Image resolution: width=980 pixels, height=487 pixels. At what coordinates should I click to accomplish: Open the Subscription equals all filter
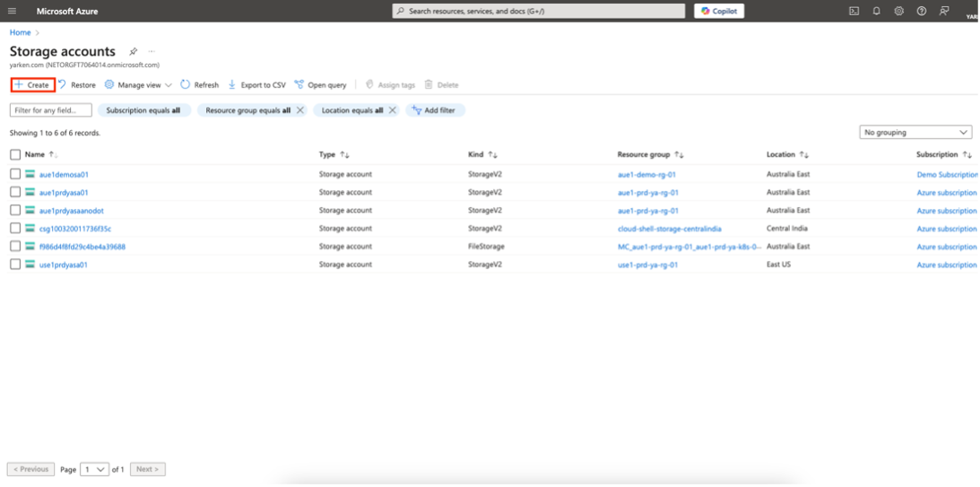tap(143, 110)
